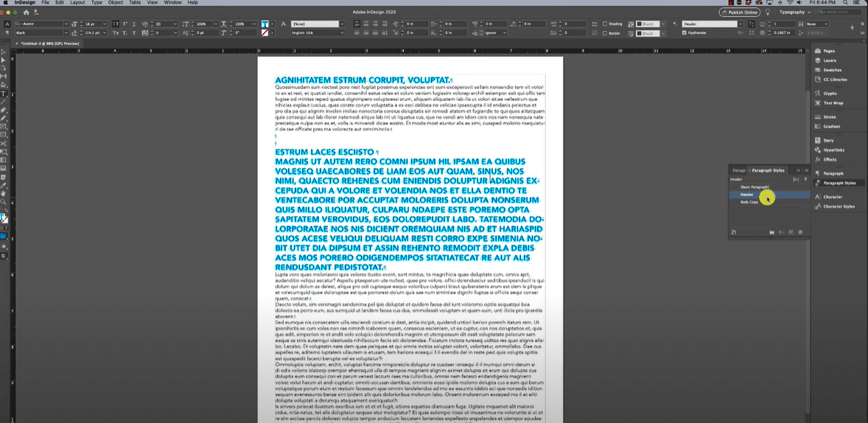868x423 pixels.
Task: Open the Avenir font family dropdown
Action: point(66,24)
